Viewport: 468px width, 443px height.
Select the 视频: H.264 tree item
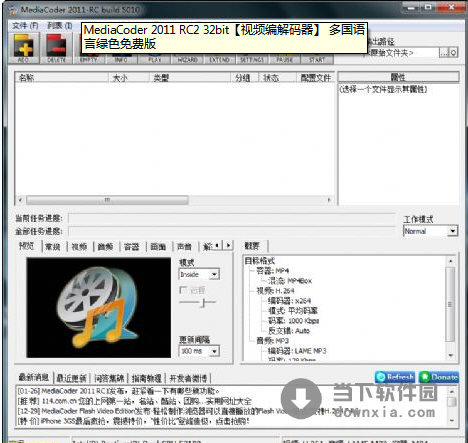[275, 291]
